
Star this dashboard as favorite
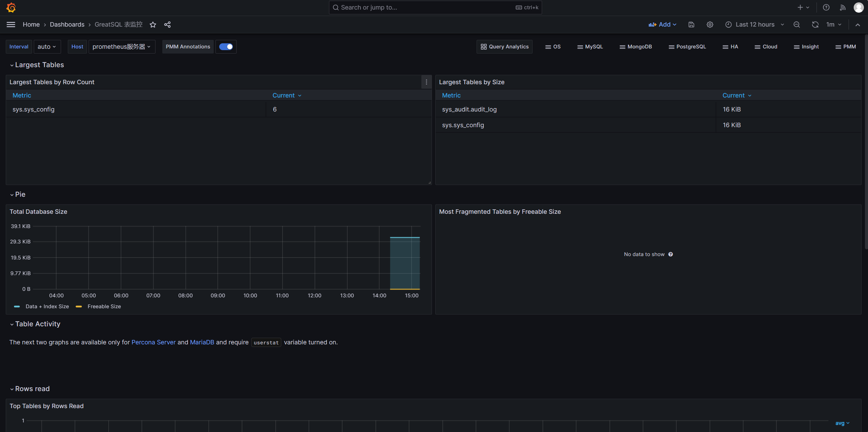pyautogui.click(x=153, y=25)
